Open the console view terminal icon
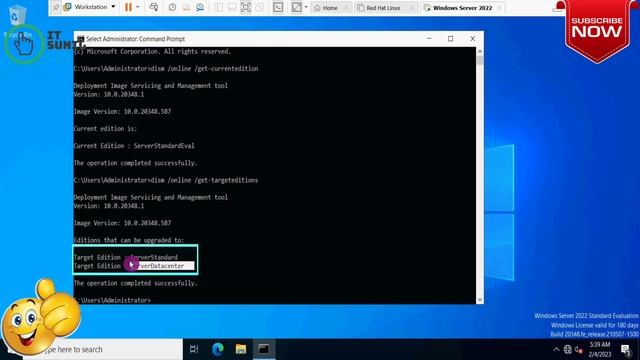 (278, 7)
